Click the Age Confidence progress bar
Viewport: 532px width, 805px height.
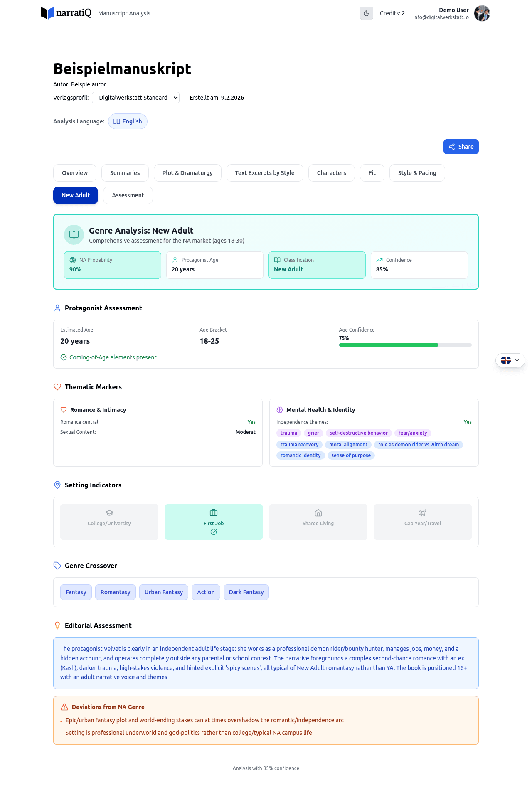tap(405, 345)
